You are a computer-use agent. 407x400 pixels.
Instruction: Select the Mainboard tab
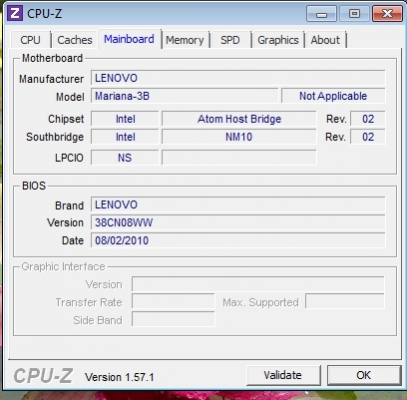[129, 39]
